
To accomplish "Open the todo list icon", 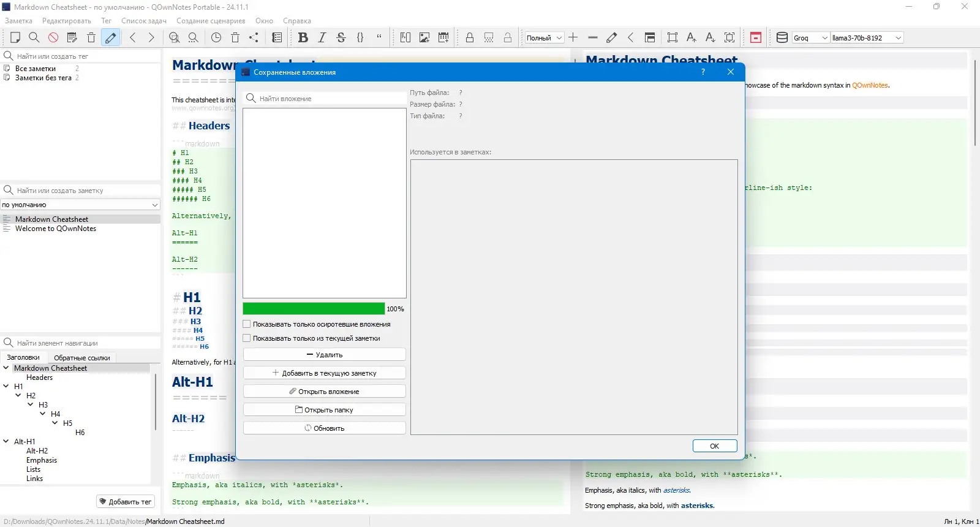I will tap(277, 37).
